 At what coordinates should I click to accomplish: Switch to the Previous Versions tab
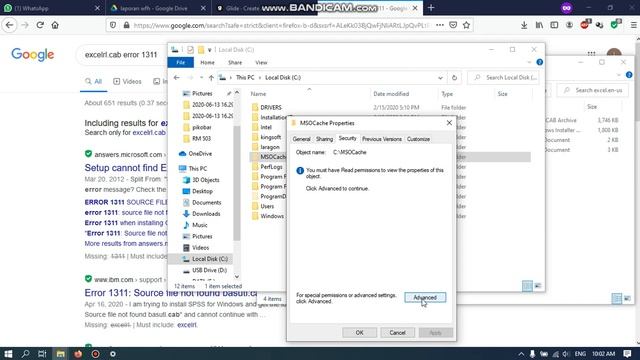[x=382, y=139]
